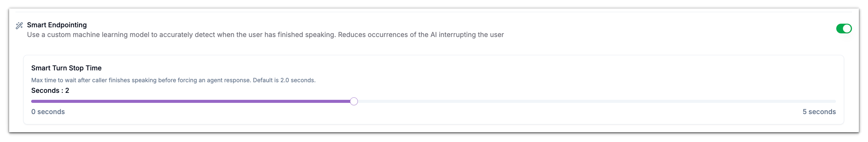Click the white knob of the green toggle
The height and width of the screenshot is (142, 868).
[x=847, y=29]
